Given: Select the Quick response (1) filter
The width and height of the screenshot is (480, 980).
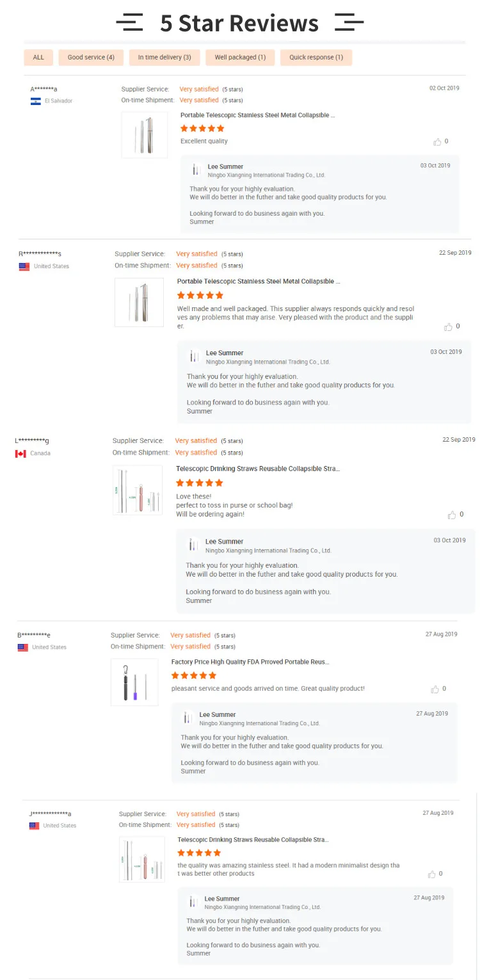Looking at the screenshot, I should pos(316,58).
